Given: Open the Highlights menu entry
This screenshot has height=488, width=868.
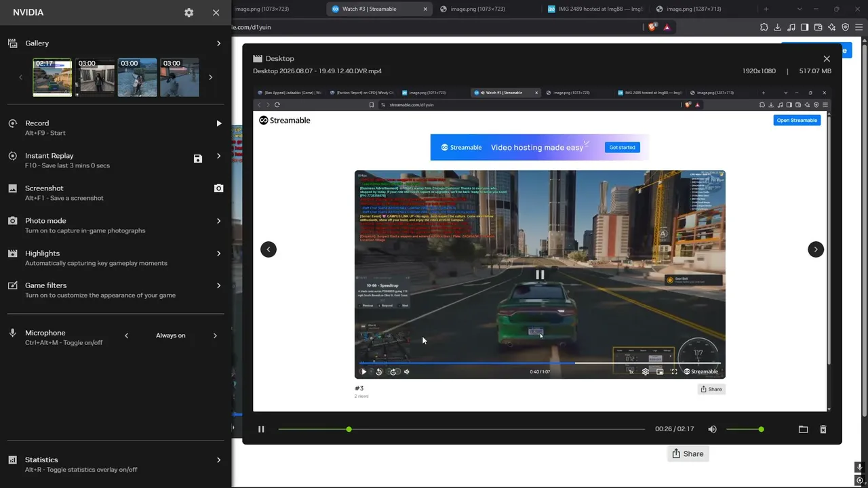Looking at the screenshot, I should coord(115,258).
